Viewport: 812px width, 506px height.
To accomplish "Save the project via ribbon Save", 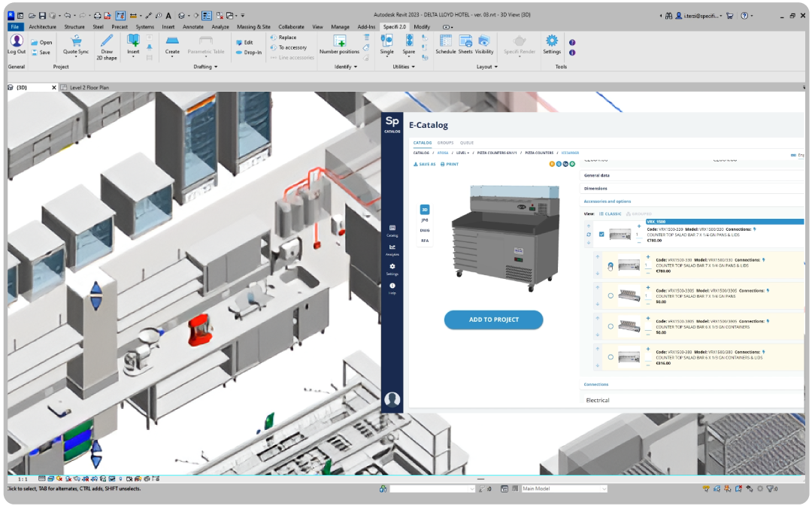I will (x=41, y=53).
